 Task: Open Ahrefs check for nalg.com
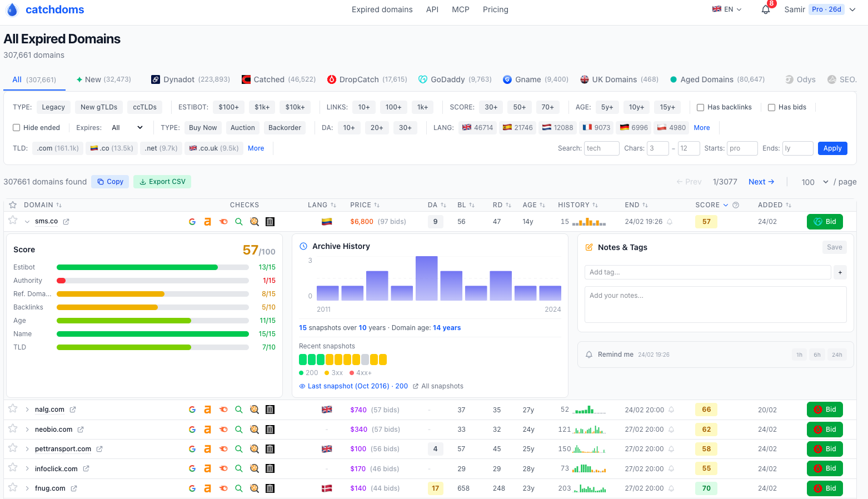click(x=207, y=410)
